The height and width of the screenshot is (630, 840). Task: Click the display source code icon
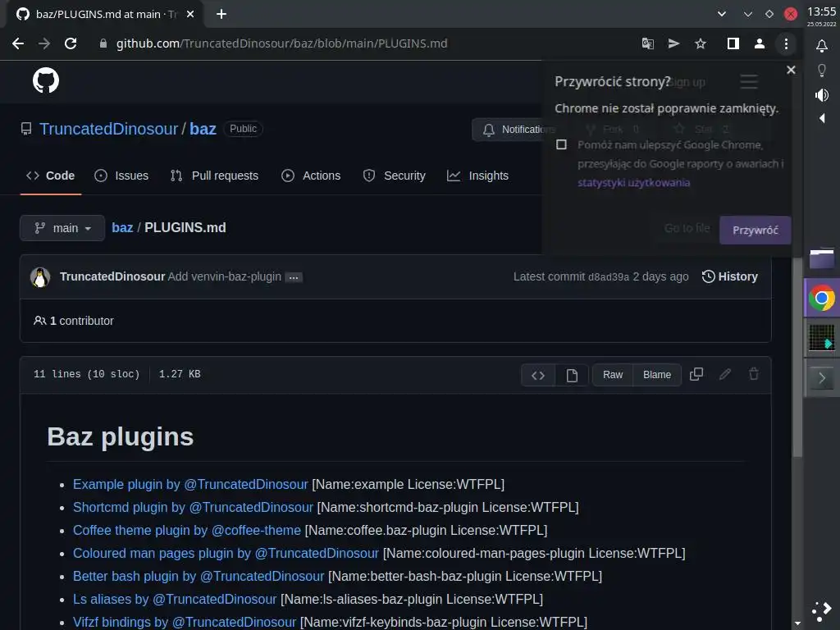538,375
